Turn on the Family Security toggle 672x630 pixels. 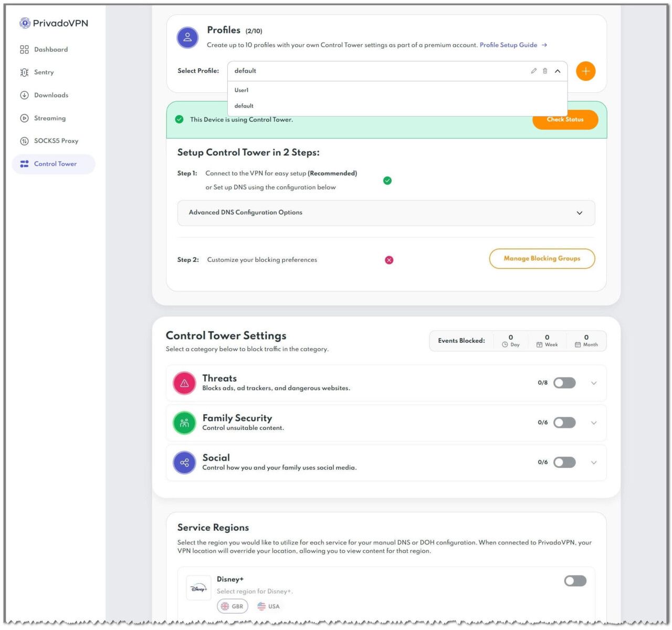pyautogui.click(x=564, y=423)
